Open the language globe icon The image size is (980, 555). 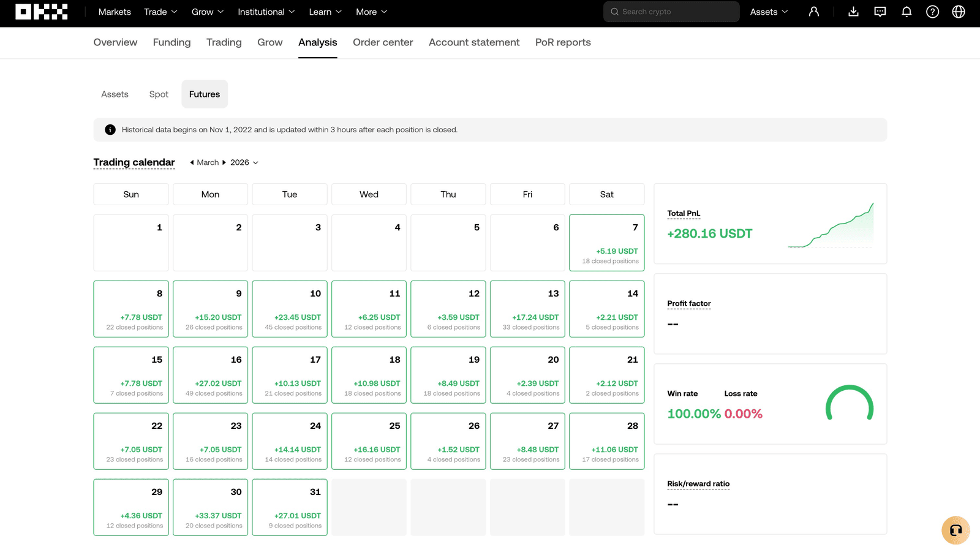(959, 12)
